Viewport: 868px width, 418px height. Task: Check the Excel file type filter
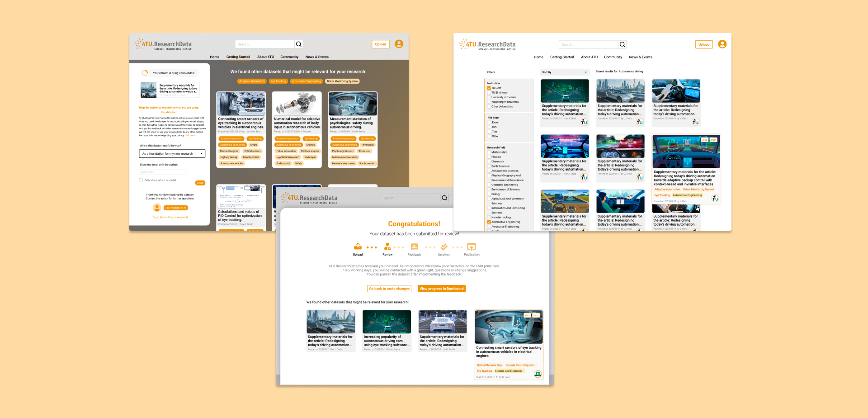pos(489,122)
